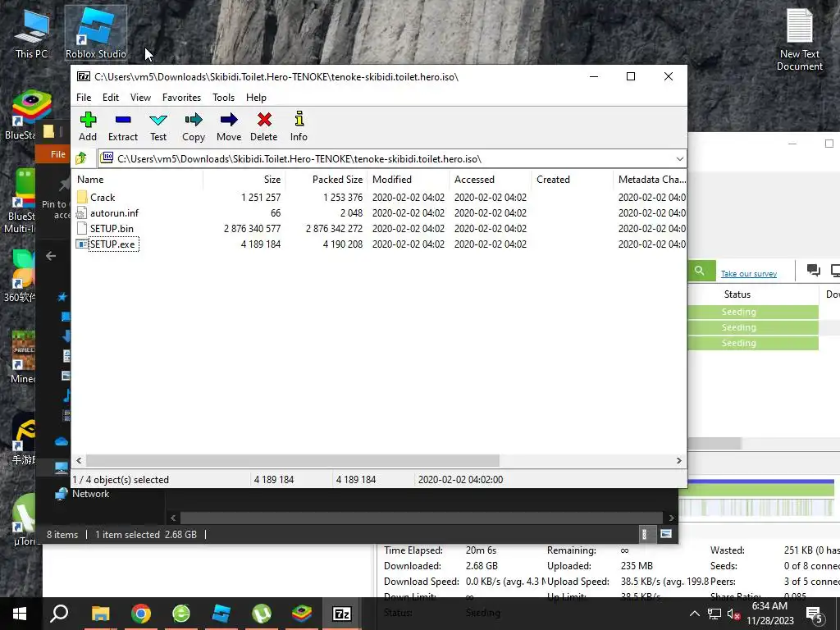Viewport: 840px width, 630px height.
Task: Go up one folder level icon
Action: coord(81,158)
